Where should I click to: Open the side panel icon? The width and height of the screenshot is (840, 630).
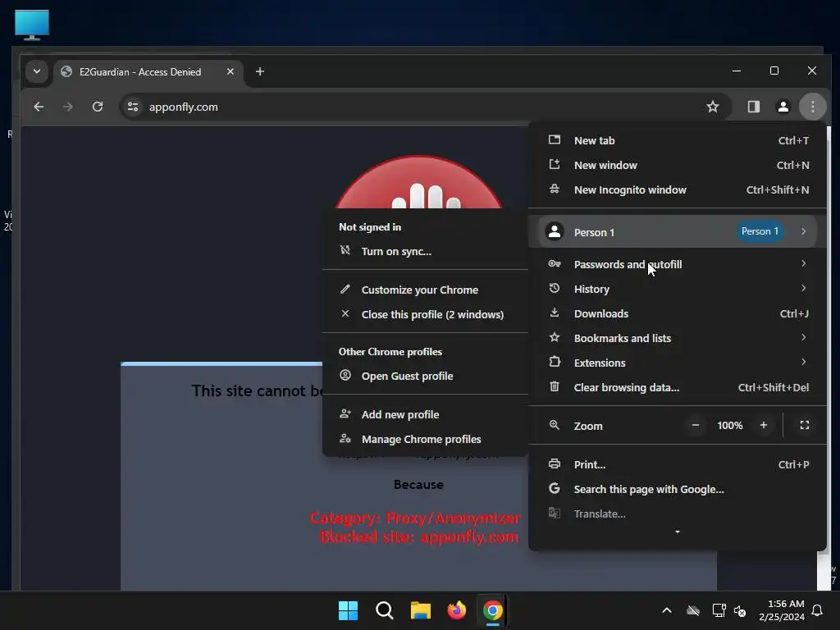[754, 107]
